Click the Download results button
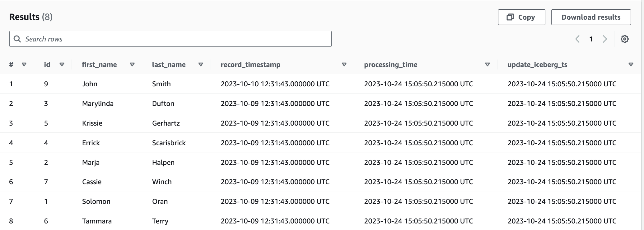Image resolution: width=644 pixels, height=230 pixels. pyautogui.click(x=591, y=17)
